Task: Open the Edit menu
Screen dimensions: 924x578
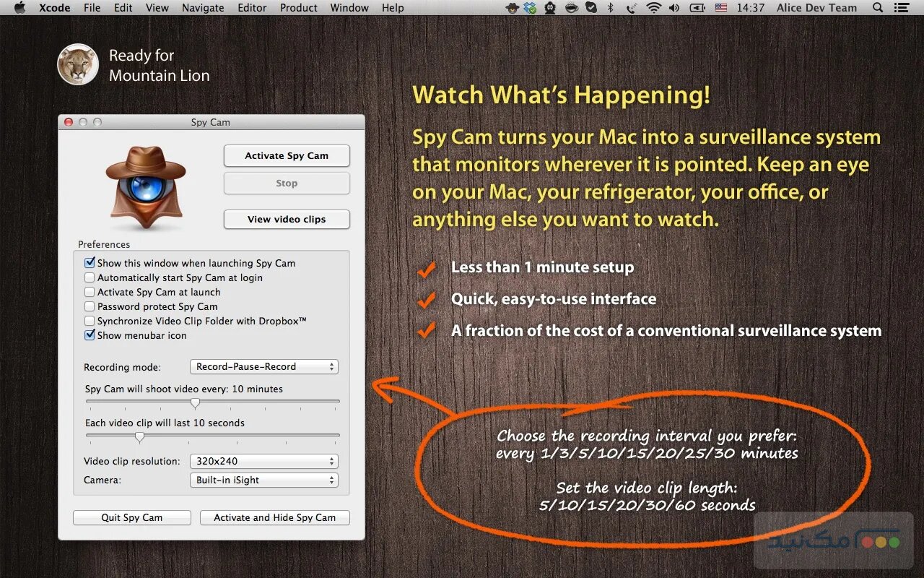Action: click(x=123, y=8)
